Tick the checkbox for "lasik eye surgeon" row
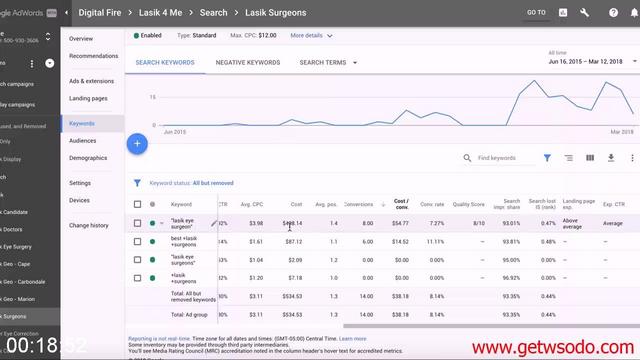Screen dimensions: 640x360 pyautogui.click(x=138, y=223)
